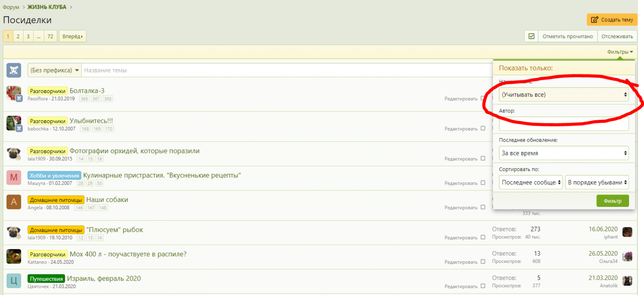Open Машута's letter M avatar
Viewport: 644px width, 295px height.
tap(14, 177)
